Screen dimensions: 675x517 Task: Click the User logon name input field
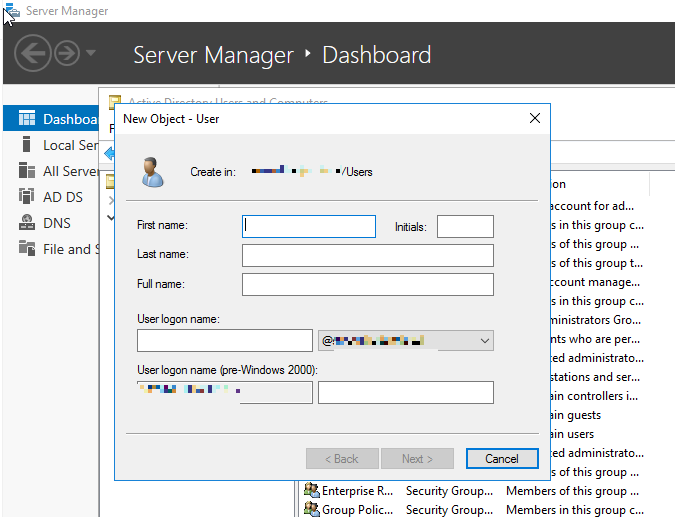pyautogui.click(x=225, y=341)
